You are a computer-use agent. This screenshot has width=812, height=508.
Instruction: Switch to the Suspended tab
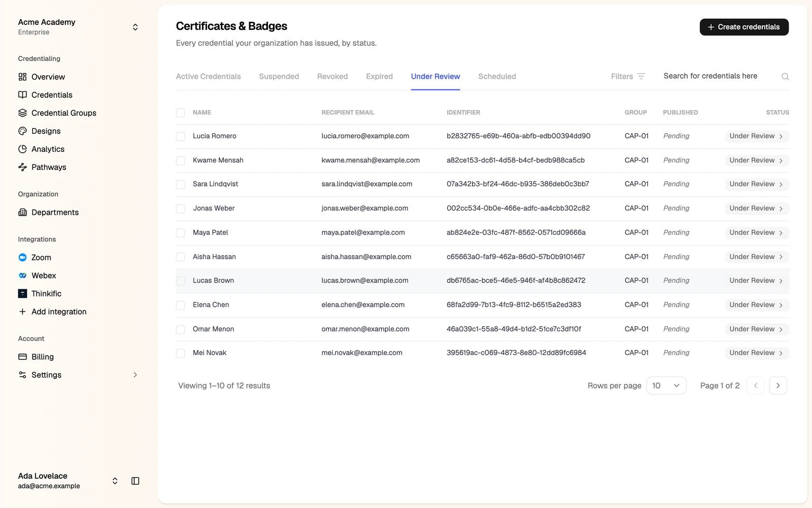tap(279, 76)
